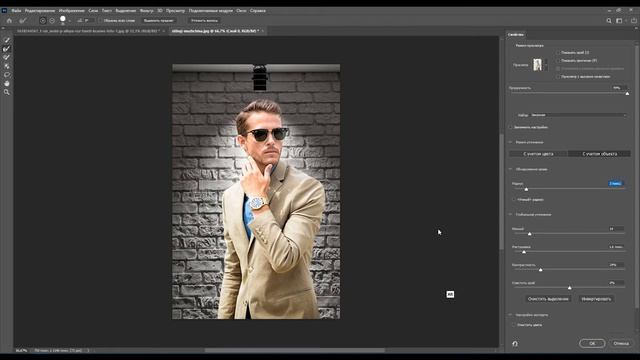The image size is (640, 360).
Task: Open the Набор preset dropdown
Action: 578,115
